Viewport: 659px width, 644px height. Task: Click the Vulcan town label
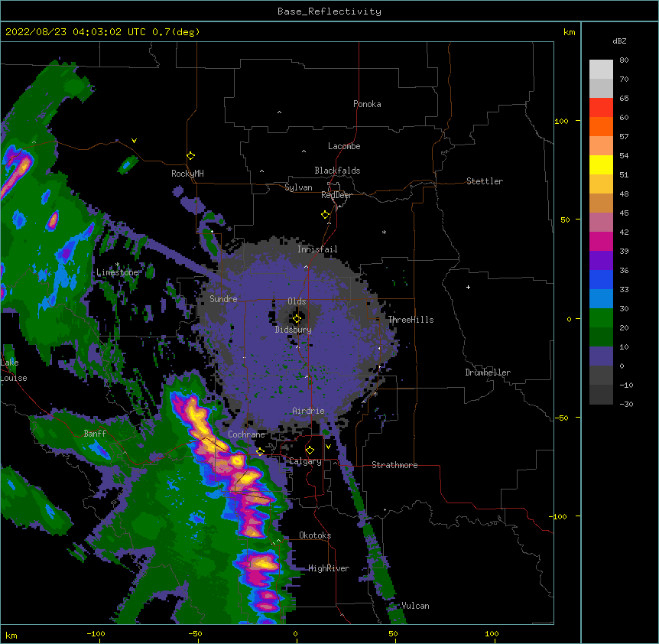click(x=415, y=606)
